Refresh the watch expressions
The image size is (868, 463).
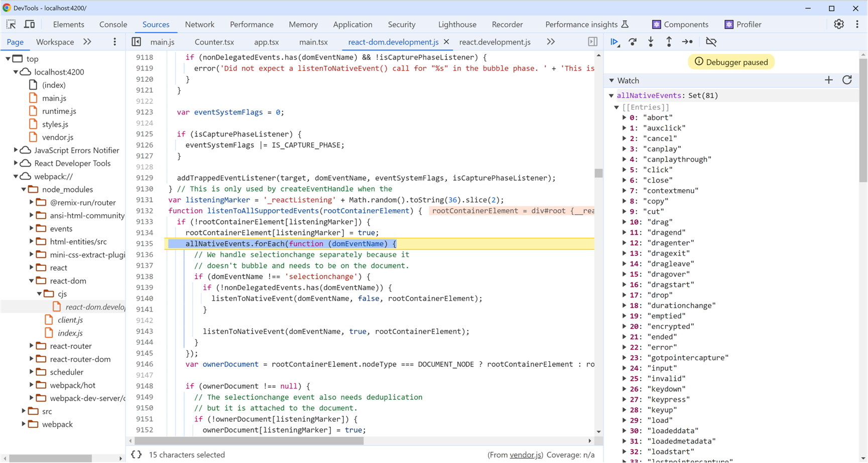pyautogui.click(x=847, y=80)
